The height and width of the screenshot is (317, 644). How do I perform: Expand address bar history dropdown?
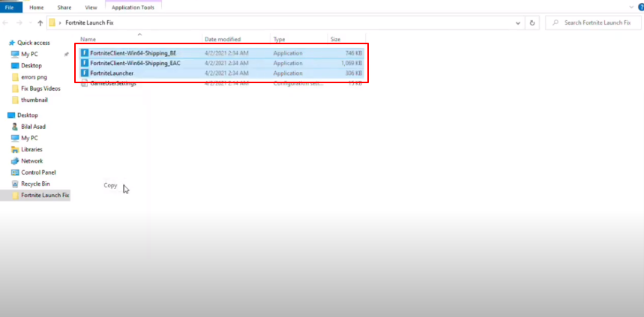pyautogui.click(x=517, y=23)
